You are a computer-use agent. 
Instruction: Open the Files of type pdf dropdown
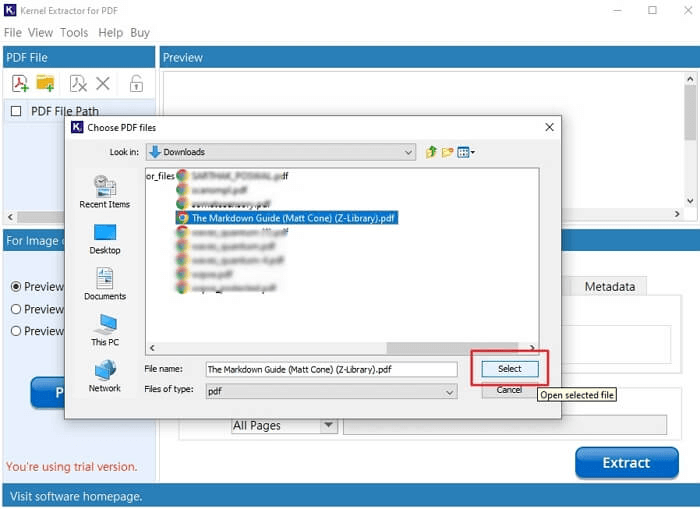tap(331, 392)
